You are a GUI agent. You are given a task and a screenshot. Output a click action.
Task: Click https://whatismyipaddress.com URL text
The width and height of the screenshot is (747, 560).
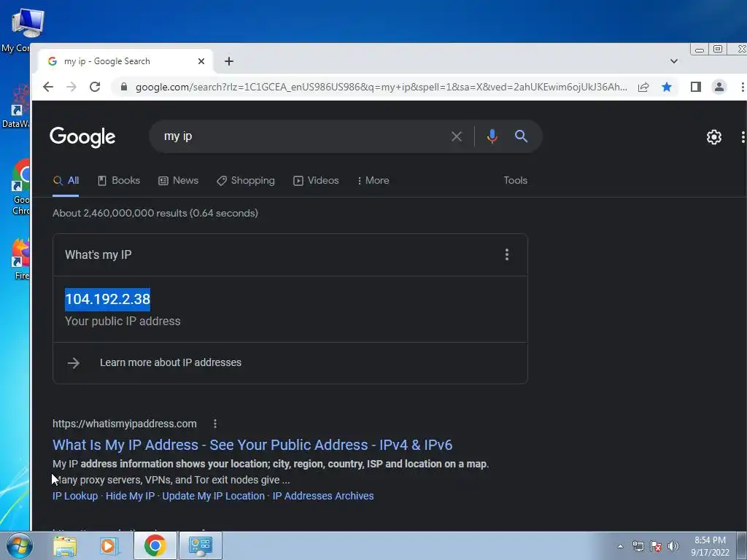(124, 424)
